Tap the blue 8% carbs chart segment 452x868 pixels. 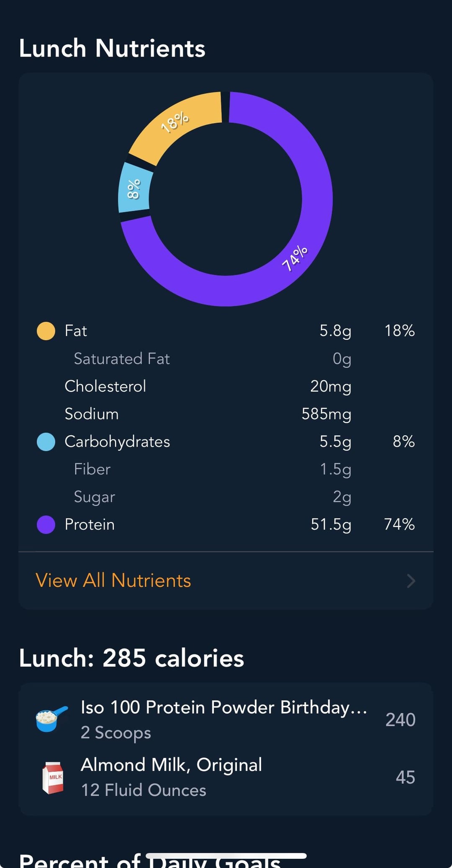[134, 189]
